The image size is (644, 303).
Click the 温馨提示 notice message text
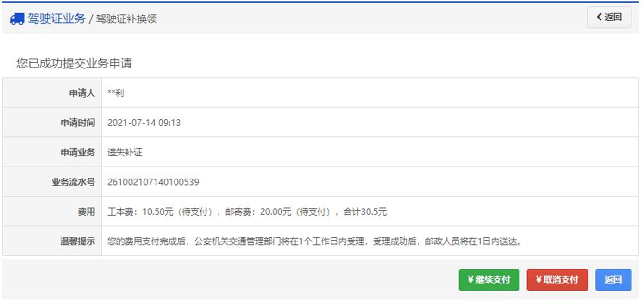[314, 241]
